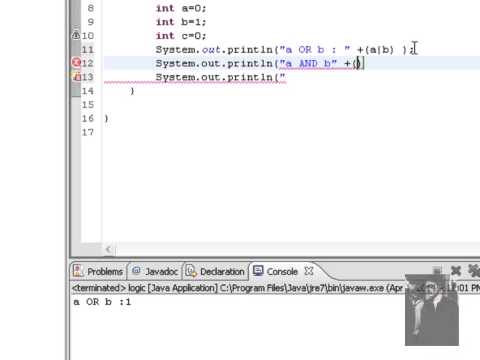Click line number 8 in the gutter
Image resolution: width=480 pixels, height=360 pixels.
pos(90,8)
